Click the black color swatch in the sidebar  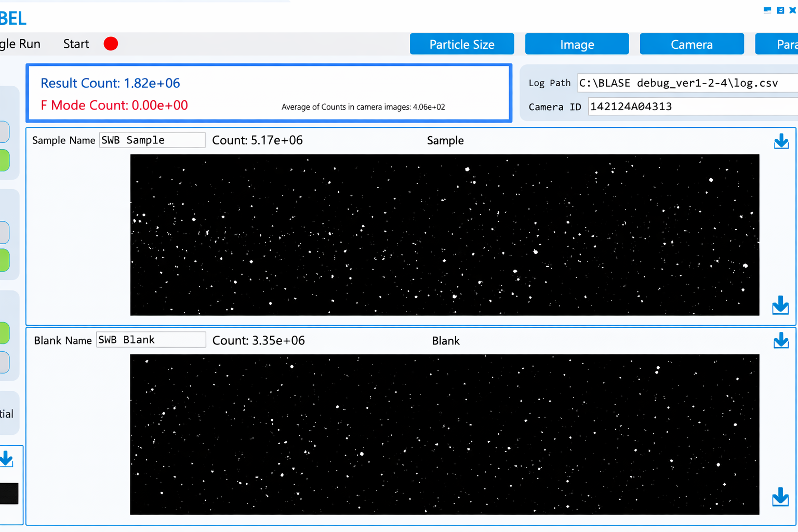(x=9, y=494)
